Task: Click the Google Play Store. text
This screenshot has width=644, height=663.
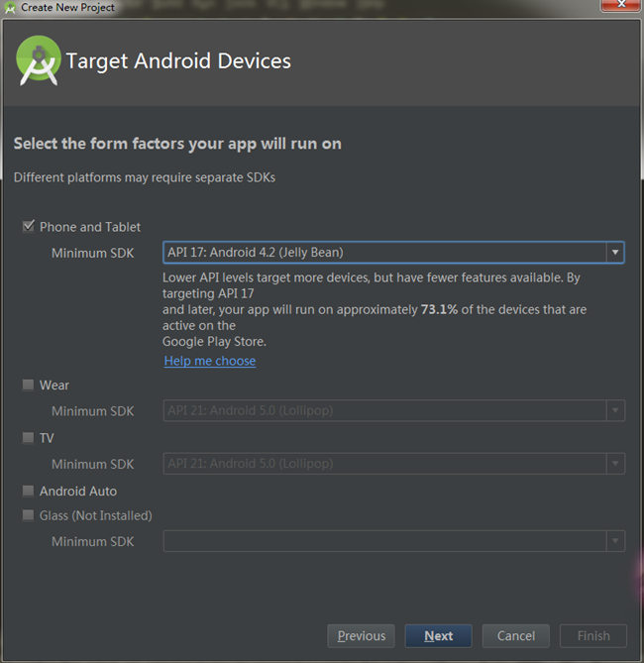Action: click(x=214, y=341)
